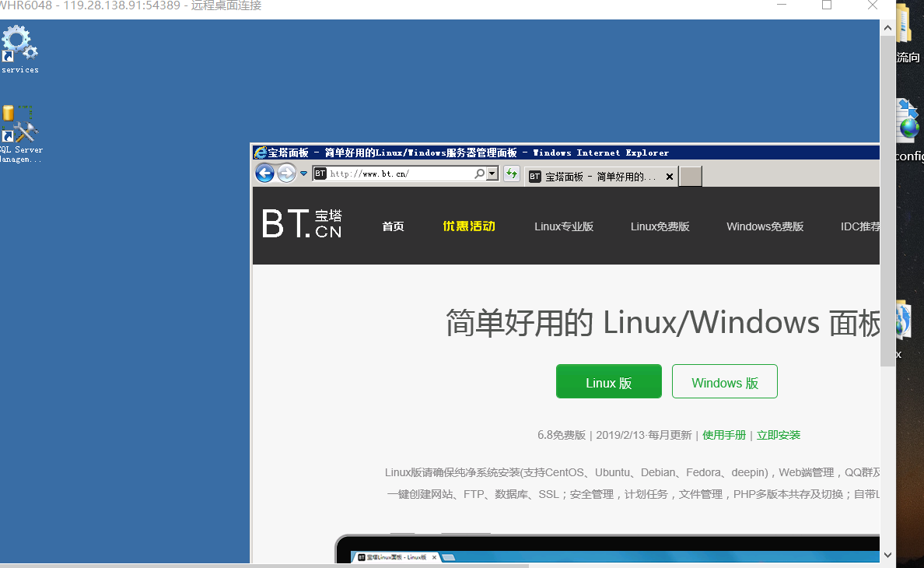Click the magnifier search icon in the address bar
The image size is (924, 568).
click(480, 174)
